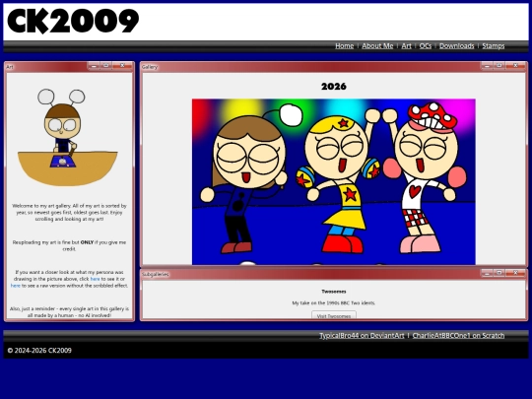Maximize the Art window
The width and height of the screenshot is (532, 399).
[x=106, y=66]
